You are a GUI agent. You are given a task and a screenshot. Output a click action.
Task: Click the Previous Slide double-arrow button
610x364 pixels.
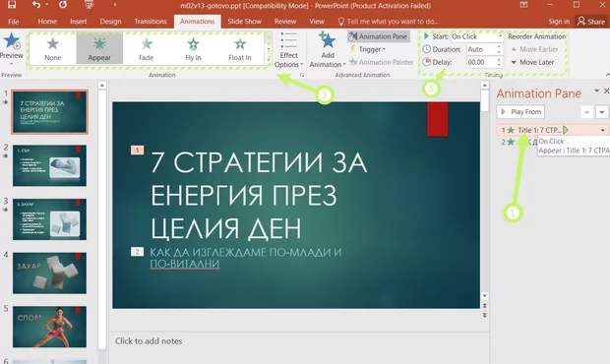pyautogui.click(x=484, y=306)
